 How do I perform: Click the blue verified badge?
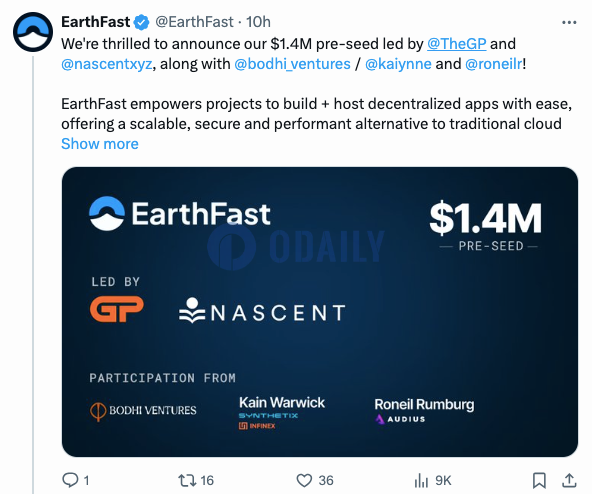click(x=142, y=22)
